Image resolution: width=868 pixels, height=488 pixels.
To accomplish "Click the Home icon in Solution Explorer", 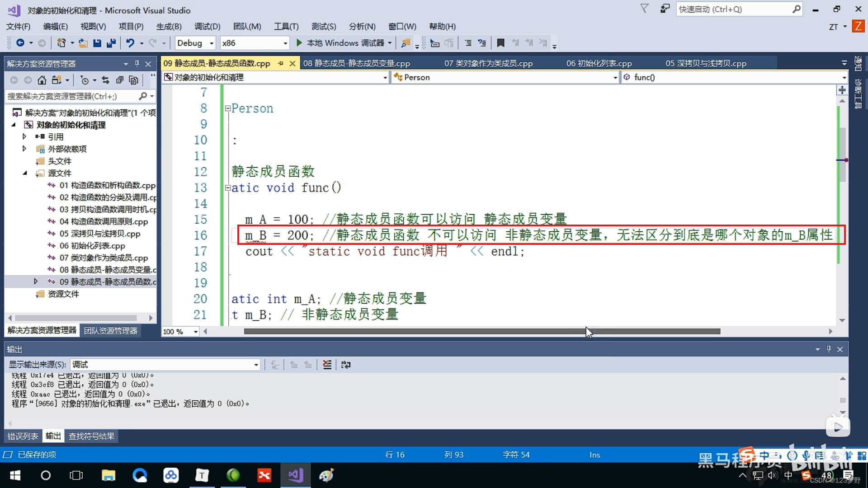I will click(x=42, y=80).
